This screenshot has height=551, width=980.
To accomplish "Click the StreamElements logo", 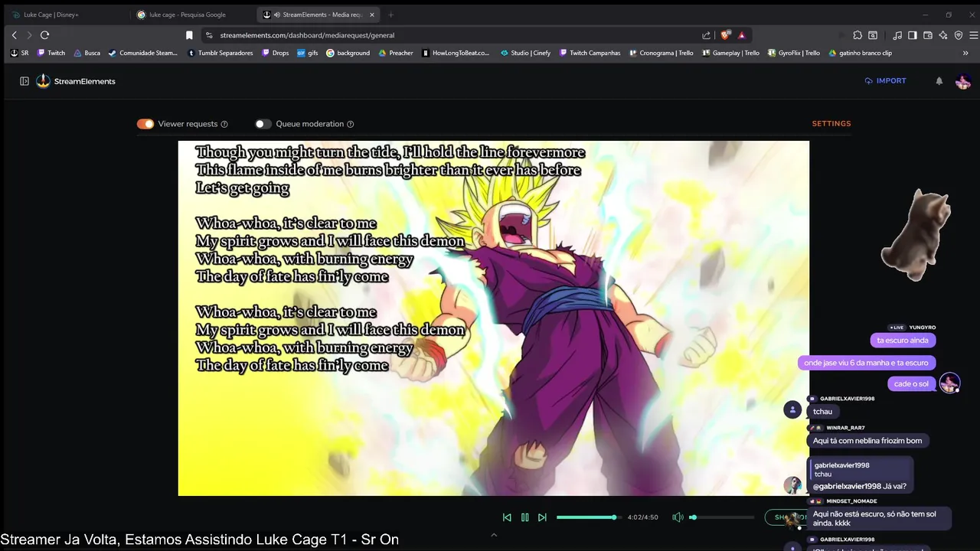I will [x=76, y=81].
